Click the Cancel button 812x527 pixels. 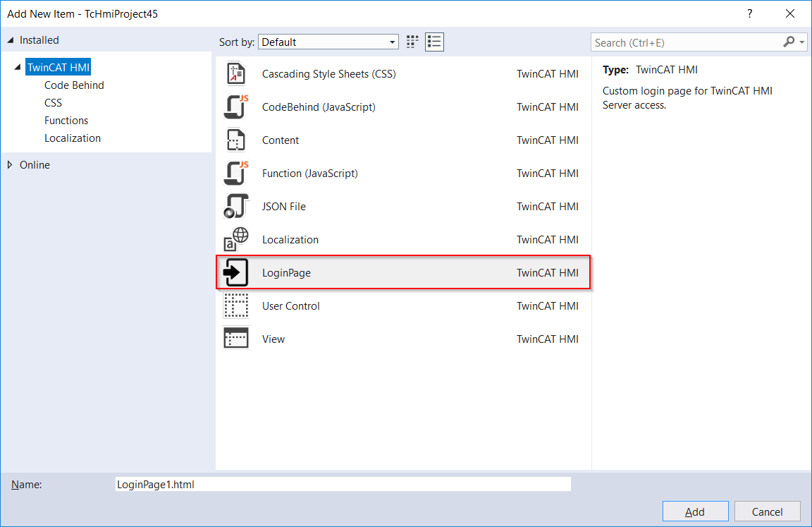tap(767, 511)
